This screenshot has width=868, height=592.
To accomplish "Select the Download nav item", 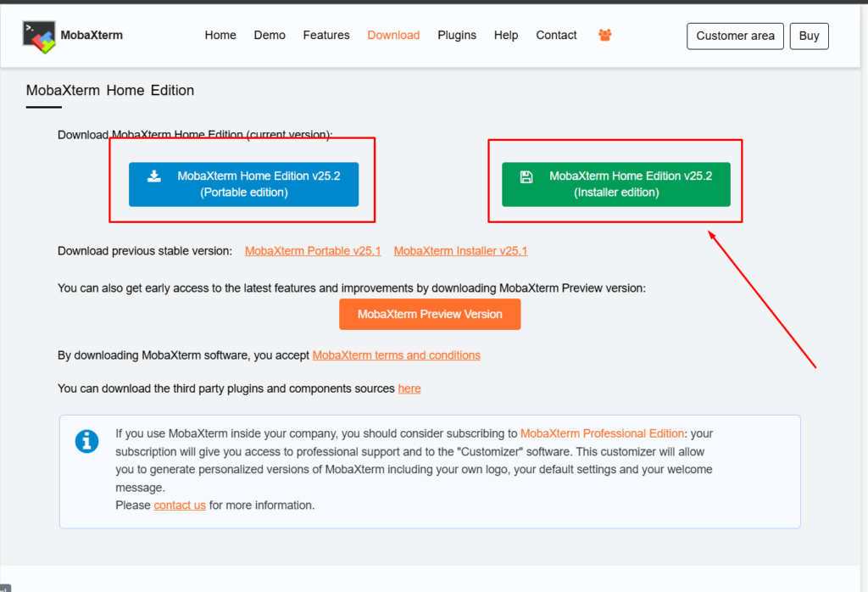I will click(x=393, y=36).
